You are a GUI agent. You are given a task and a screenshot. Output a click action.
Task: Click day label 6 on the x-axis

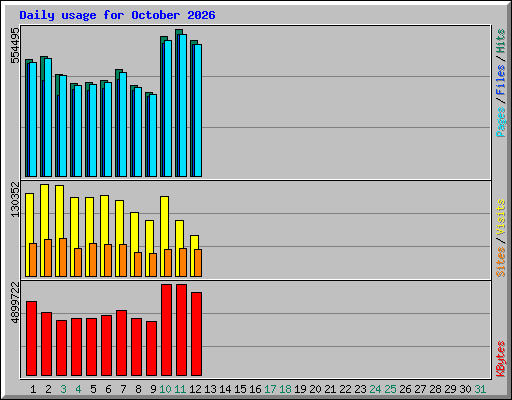point(108,389)
